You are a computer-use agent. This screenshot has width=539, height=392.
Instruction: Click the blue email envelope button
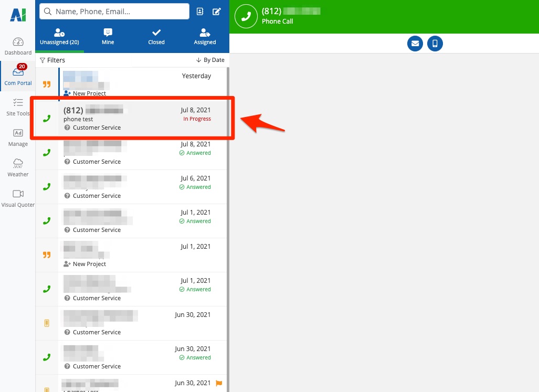[415, 44]
